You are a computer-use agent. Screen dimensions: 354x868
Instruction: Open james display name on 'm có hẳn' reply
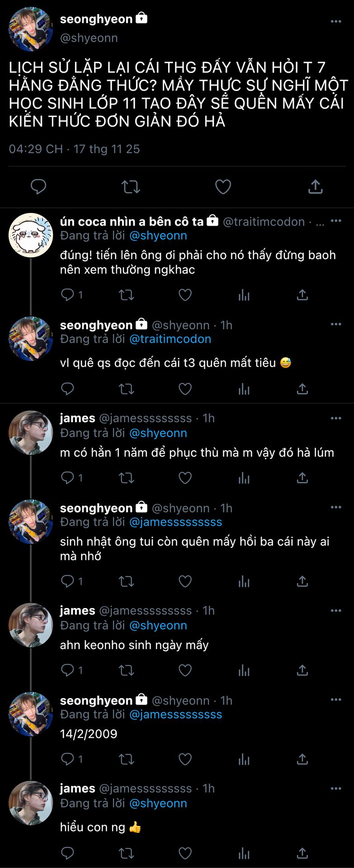77,418
